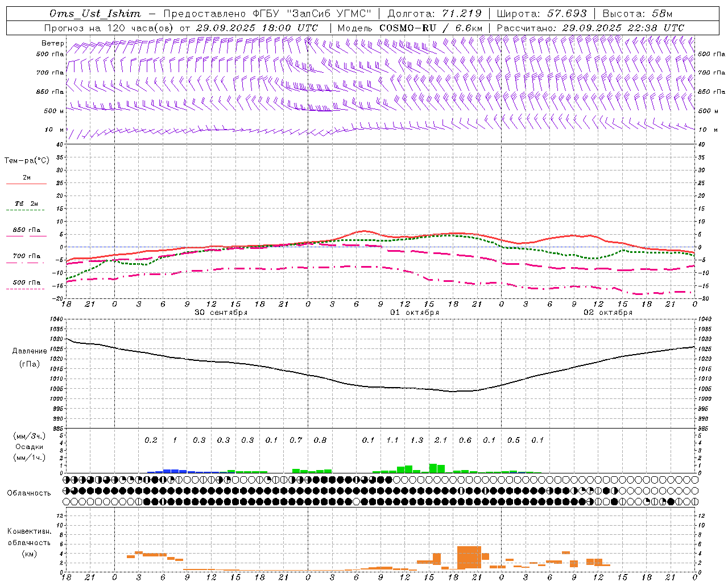Select the Давление pressure panel label
728x582 pixels.
click(x=30, y=351)
